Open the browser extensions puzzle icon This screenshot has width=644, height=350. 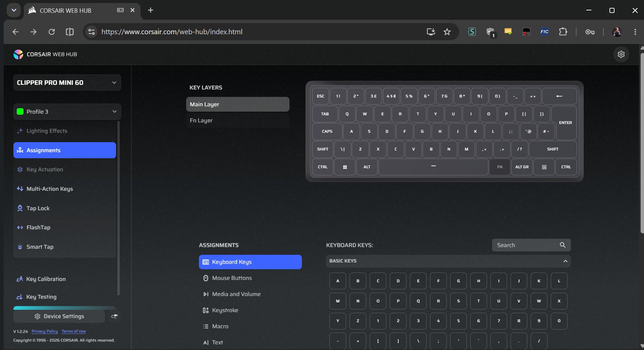pos(563,32)
